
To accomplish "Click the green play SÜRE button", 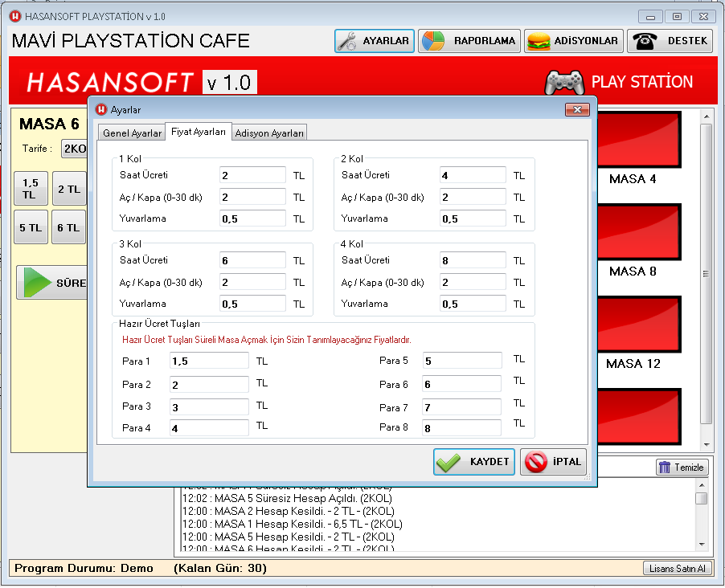I will pyautogui.click(x=51, y=283).
